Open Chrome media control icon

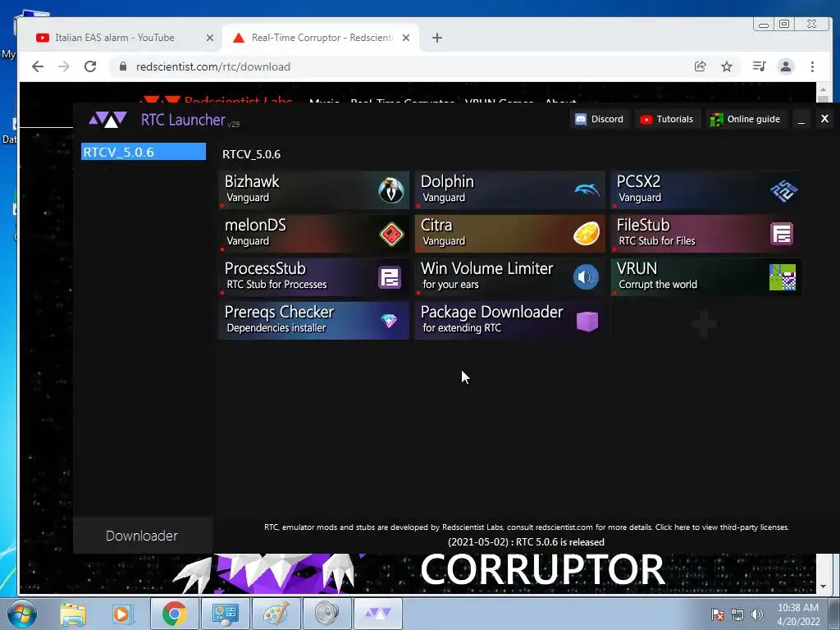coord(759,66)
